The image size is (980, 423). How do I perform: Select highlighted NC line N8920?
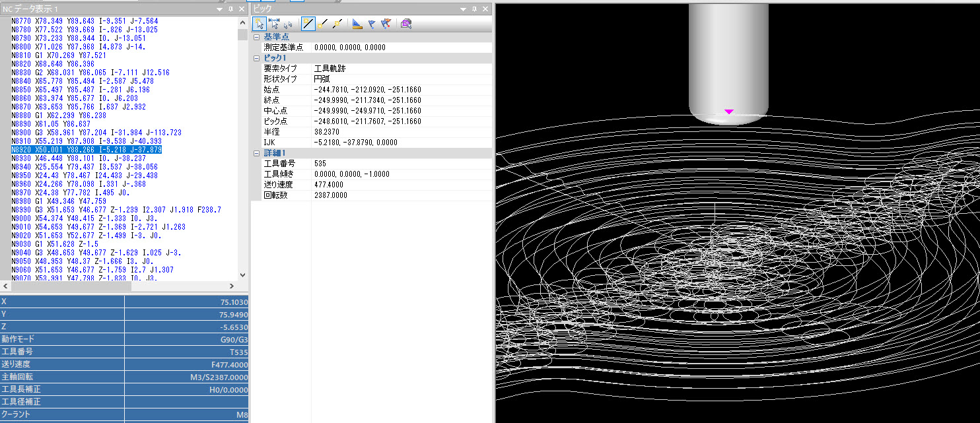tap(87, 150)
